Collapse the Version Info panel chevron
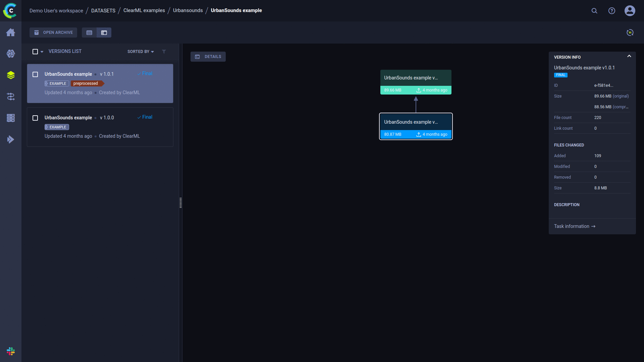 point(629,56)
